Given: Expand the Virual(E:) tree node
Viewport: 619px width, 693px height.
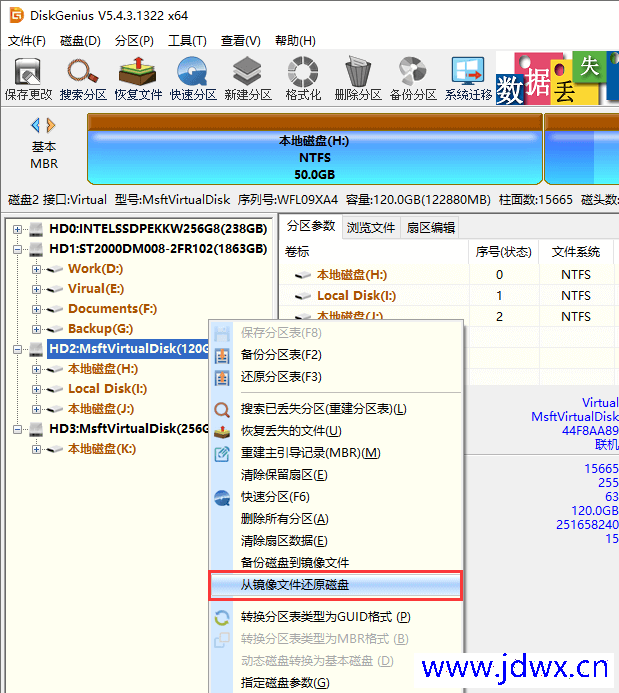Looking at the screenshot, I should pos(36,289).
